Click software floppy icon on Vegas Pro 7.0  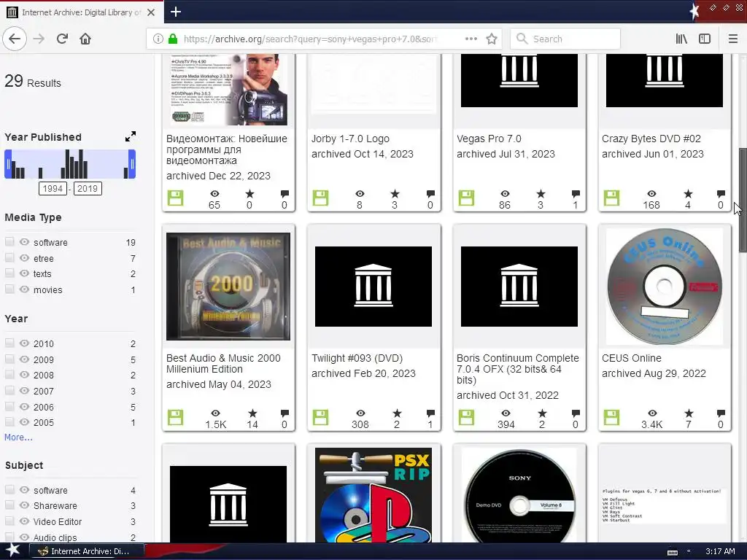(466, 198)
